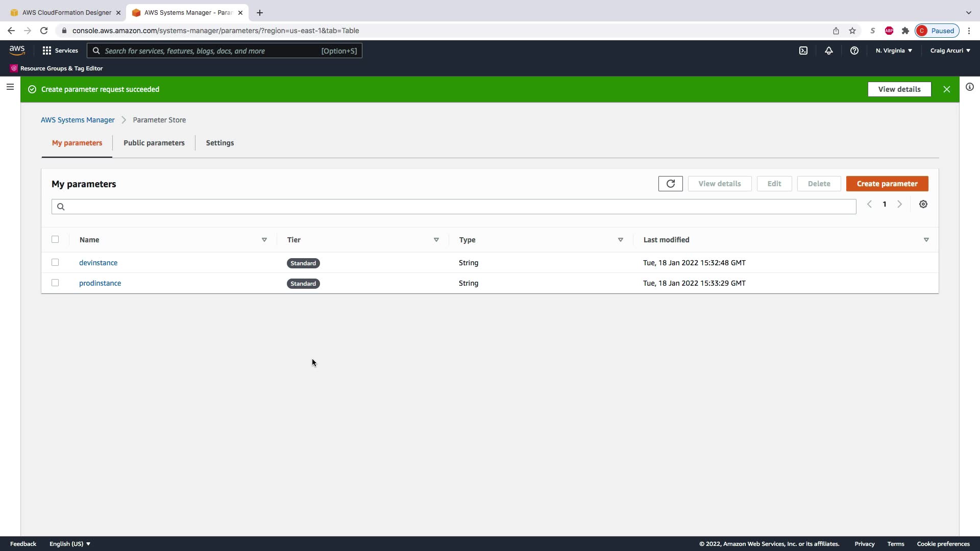
Task: Switch to the Public parameters tab
Action: click(x=154, y=143)
